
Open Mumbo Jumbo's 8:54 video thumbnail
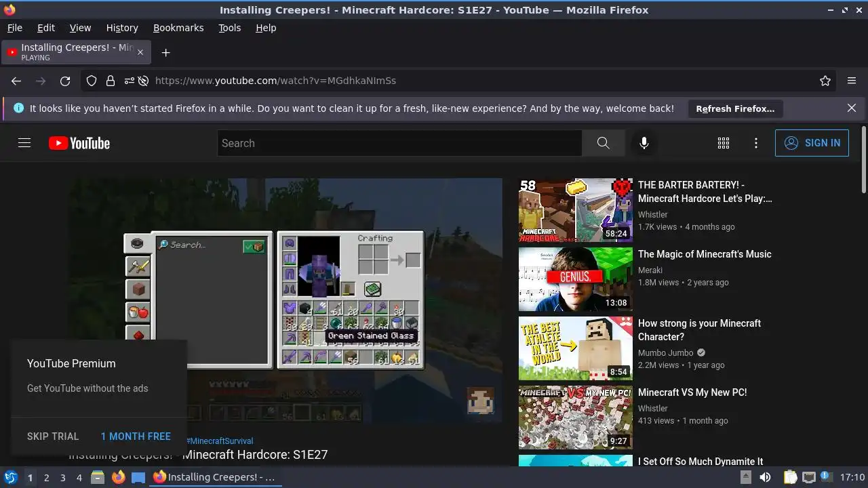pyautogui.click(x=576, y=348)
